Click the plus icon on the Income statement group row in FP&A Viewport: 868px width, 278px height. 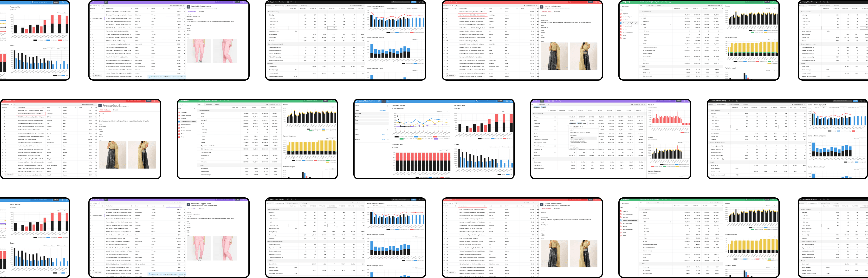[x=555, y=114]
